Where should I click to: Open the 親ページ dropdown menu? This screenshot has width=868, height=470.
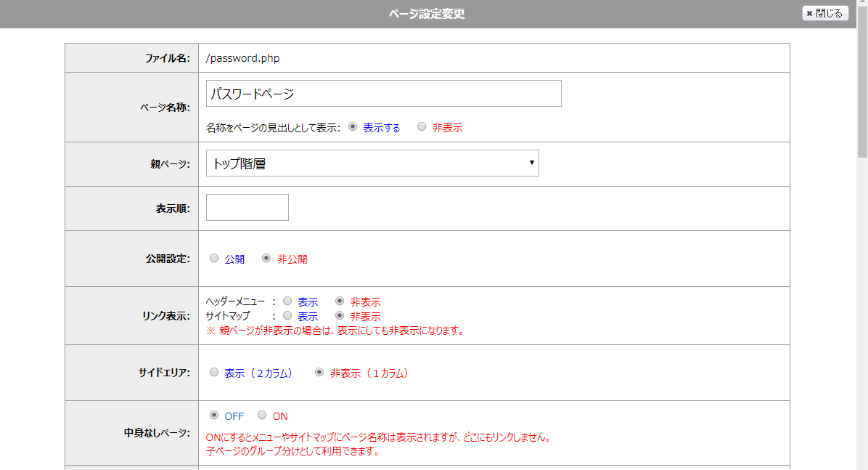click(x=372, y=163)
